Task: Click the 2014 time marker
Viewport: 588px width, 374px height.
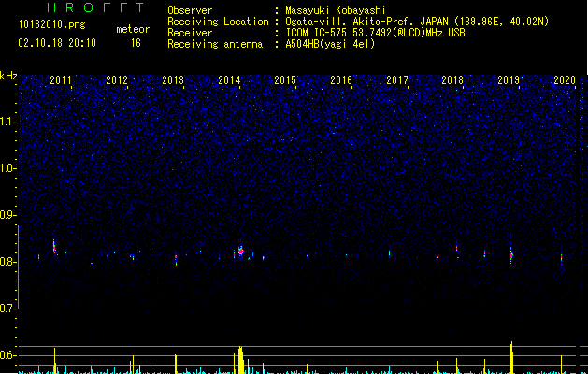Action: pyautogui.click(x=229, y=80)
